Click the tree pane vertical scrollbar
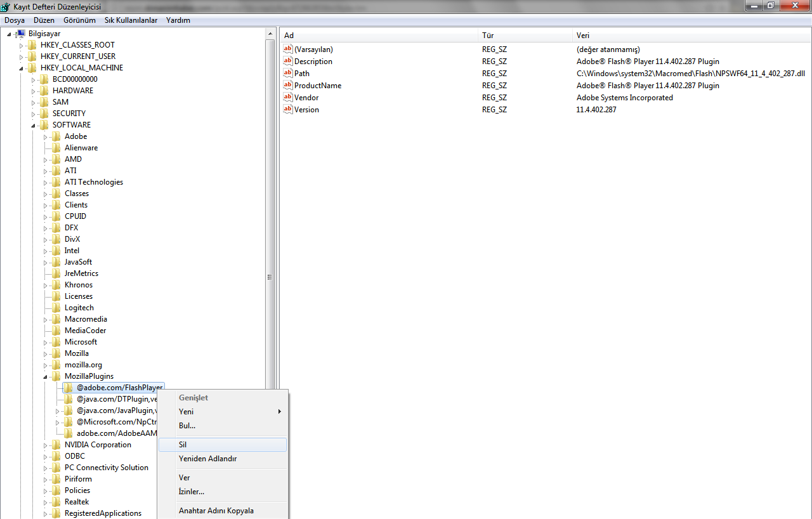This screenshot has width=812, height=519. (270, 277)
